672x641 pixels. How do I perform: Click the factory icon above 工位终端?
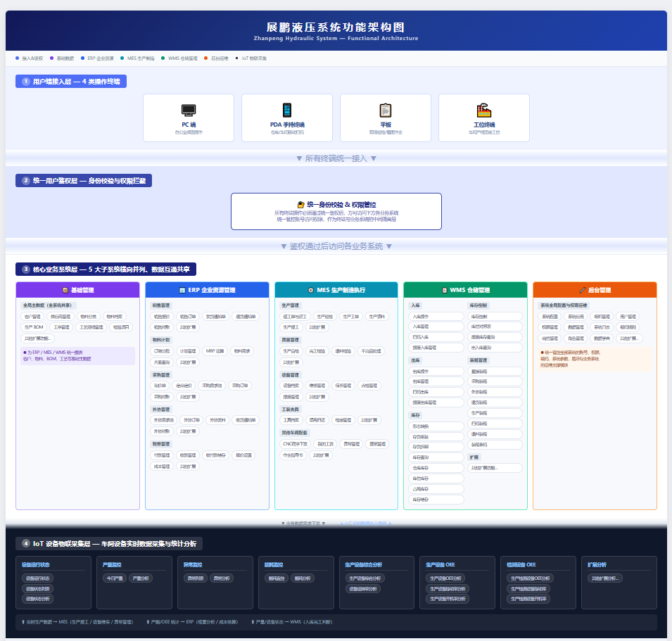click(x=484, y=110)
